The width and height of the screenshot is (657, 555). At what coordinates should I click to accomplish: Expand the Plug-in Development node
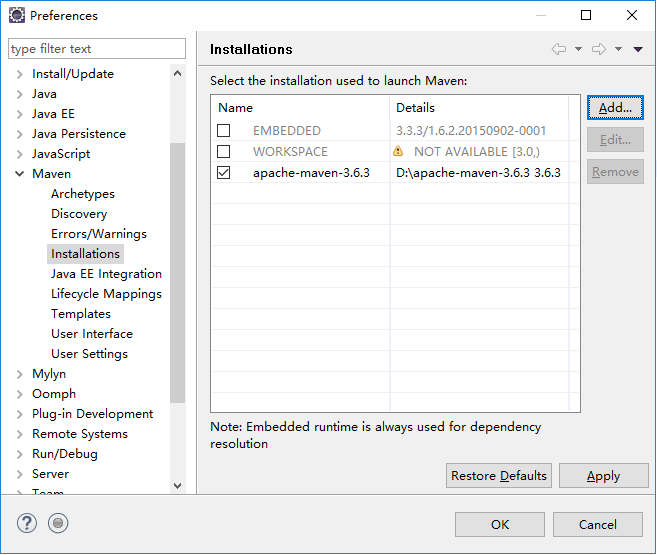coord(20,414)
